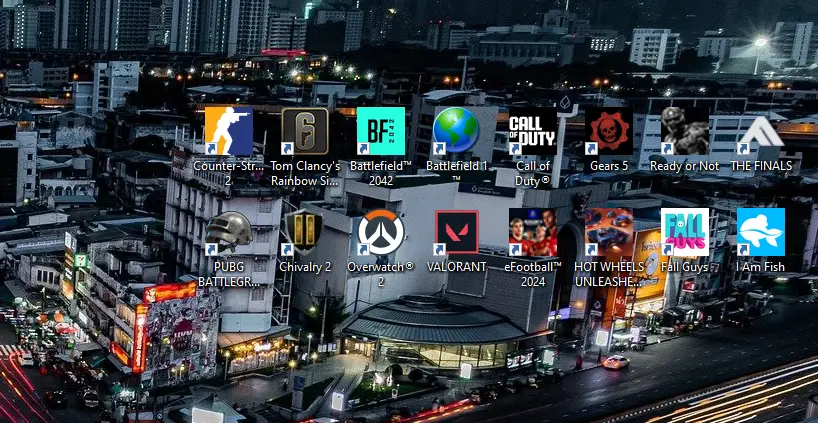Image resolution: width=818 pixels, height=423 pixels.
Task: Click the "VALORANT" label text
Action: click(x=456, y=267)
